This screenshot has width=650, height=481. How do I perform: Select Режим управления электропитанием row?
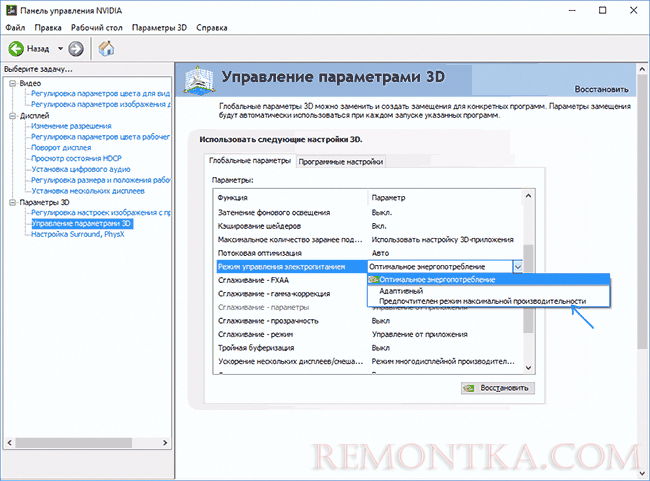pos(291,267)
